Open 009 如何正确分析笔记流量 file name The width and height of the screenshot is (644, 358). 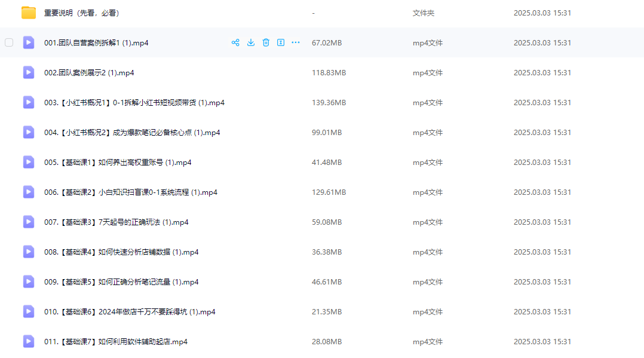(121, 282)
